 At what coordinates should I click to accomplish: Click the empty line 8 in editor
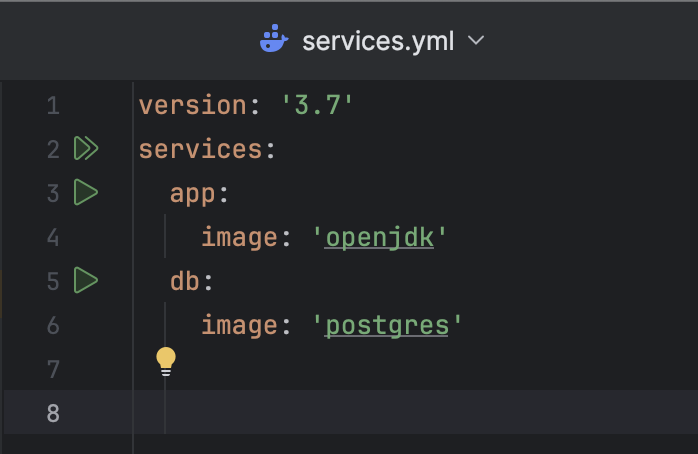coord(400,413)
